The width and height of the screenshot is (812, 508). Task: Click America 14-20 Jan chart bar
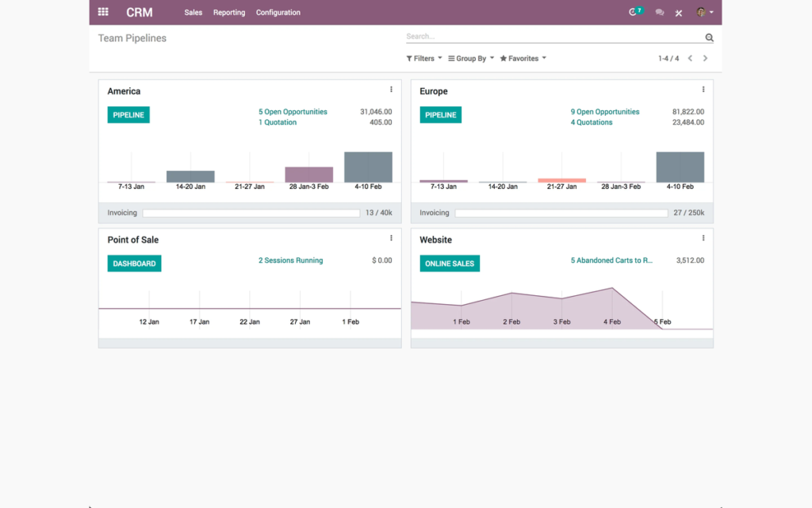tap(190, 176)
